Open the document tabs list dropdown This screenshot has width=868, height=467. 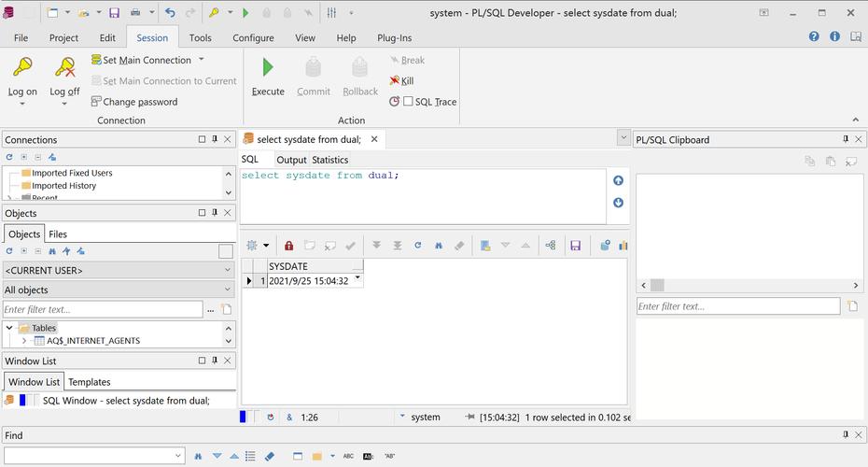(623, 137)
